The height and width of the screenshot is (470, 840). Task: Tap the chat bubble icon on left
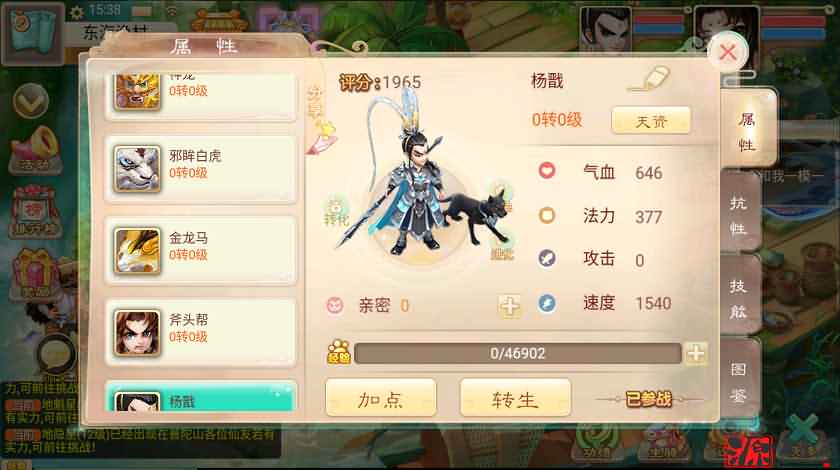click(56, 355)
